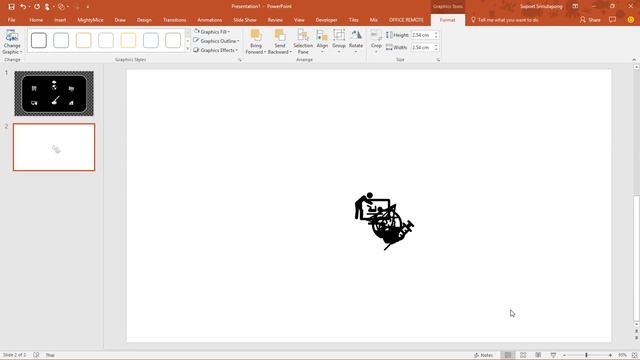Open the Insert tab
This screenshot has height=360, width=640.
[60, 20]
